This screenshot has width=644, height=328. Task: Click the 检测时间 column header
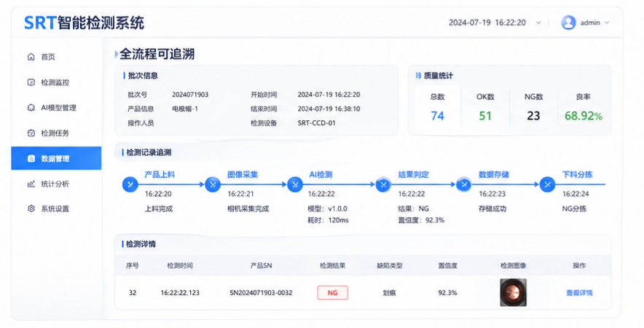pyautogui.click(x=180, y=265)
